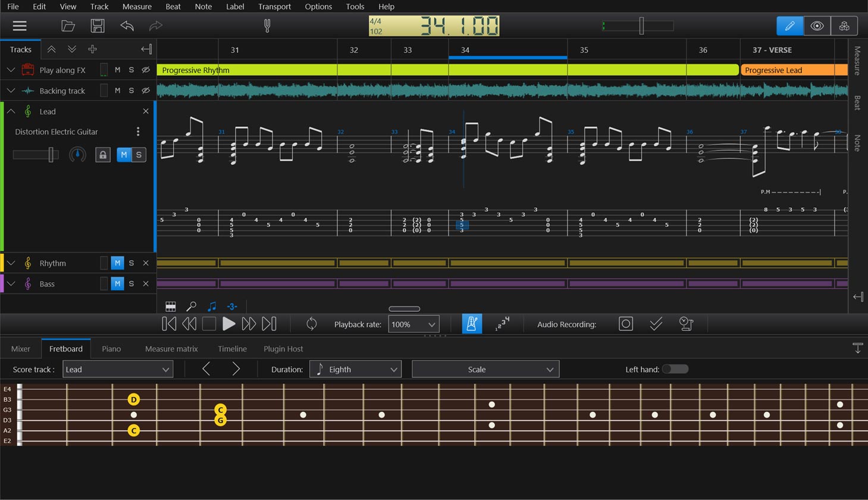
Task: Switch to the eye view mode icon
Action: [x=816, y=26]
